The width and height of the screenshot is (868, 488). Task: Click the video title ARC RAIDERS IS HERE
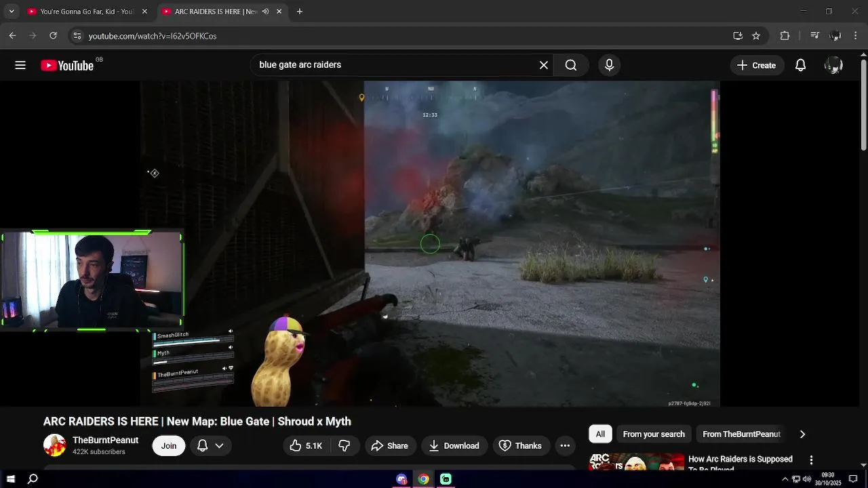click(197, 422)
